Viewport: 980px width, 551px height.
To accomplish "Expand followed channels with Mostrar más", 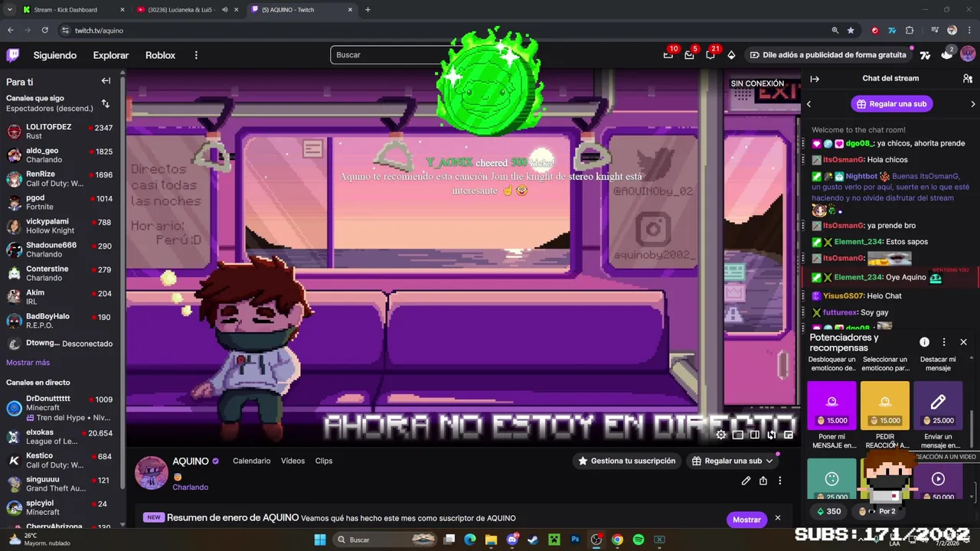I will click(28, 363).
